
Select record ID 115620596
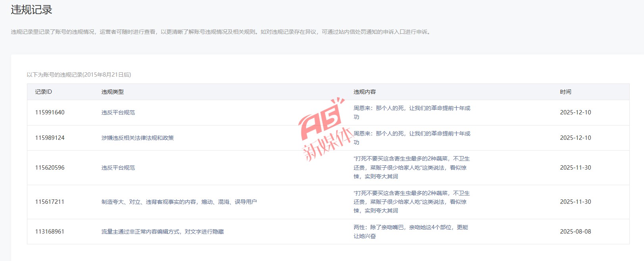pos(50,168)
